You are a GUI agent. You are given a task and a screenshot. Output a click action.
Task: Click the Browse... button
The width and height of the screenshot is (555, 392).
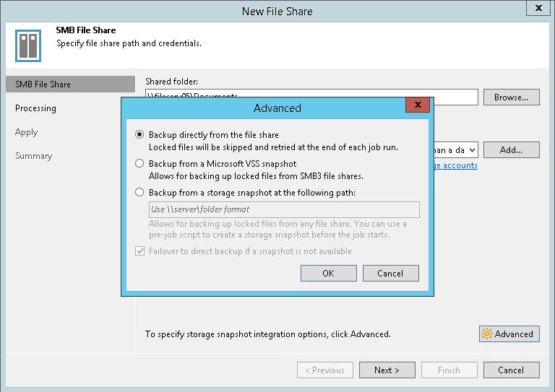[512, 97]
